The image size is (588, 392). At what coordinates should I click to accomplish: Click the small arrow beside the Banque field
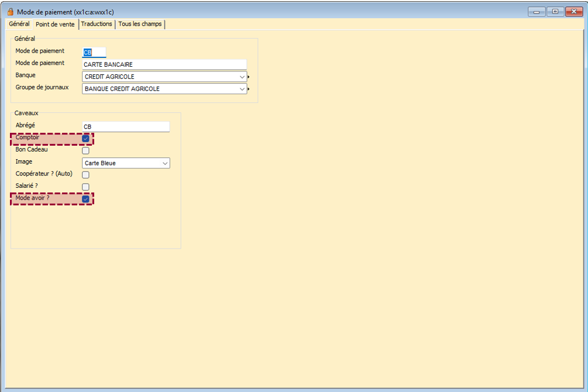(x=249, y=77)
